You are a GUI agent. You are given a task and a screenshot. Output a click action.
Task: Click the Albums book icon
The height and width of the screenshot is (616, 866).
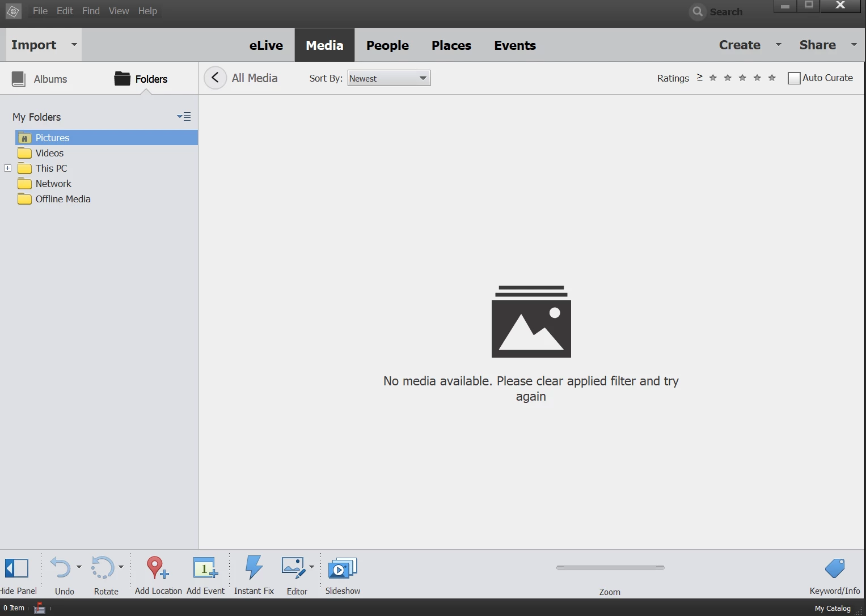point(19,79)
